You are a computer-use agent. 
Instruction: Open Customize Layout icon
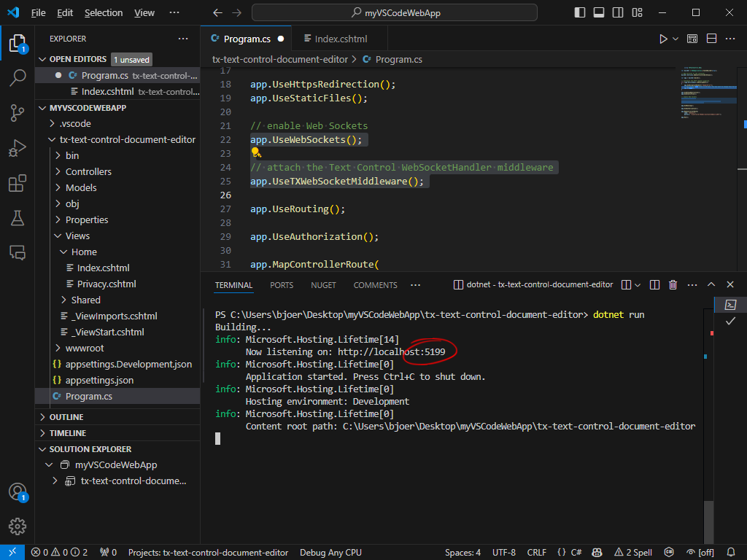(637, 13)
